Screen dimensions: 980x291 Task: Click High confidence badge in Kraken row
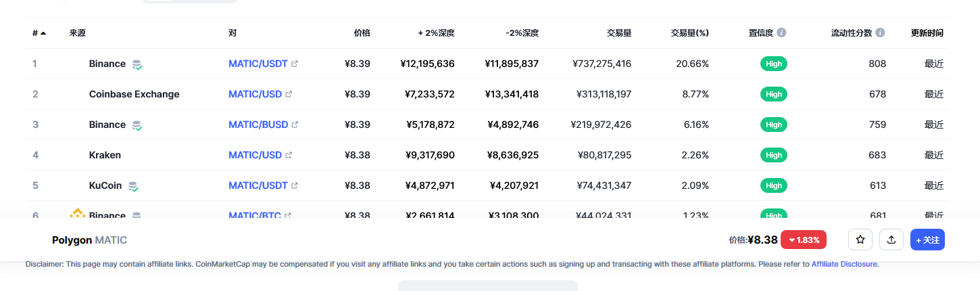click(x=774, y=155)
